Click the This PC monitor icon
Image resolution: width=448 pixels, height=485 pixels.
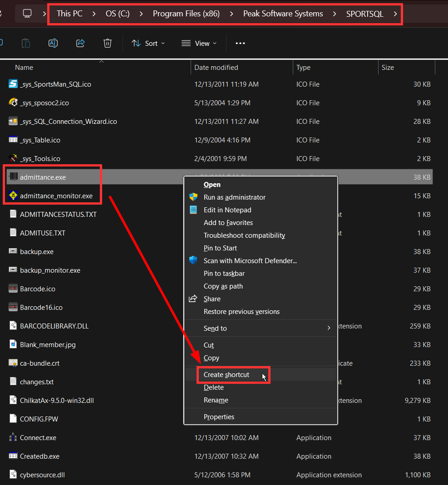coord(28,14)
